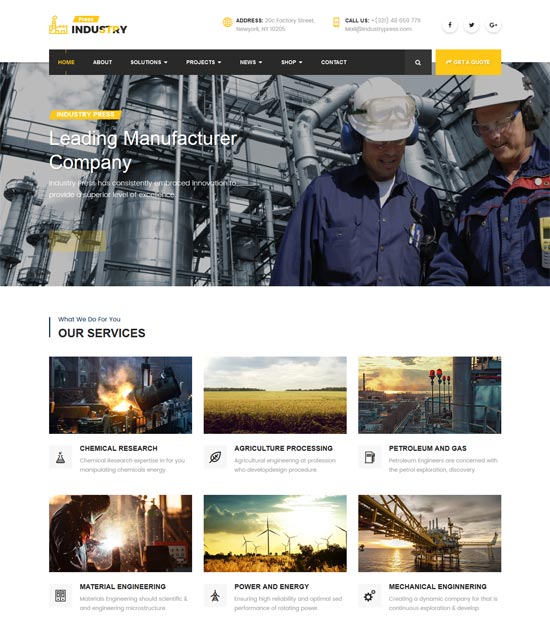This screenshot has height=627, width=550.
Task: Click the Mechanical Enginnering gears icon
Action: pos(370,595)
